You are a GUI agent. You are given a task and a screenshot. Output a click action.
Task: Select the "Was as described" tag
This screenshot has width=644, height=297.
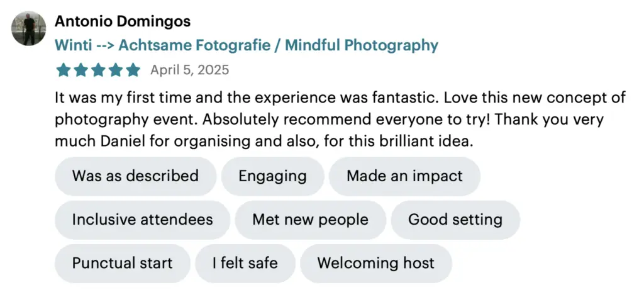(135, 176)
